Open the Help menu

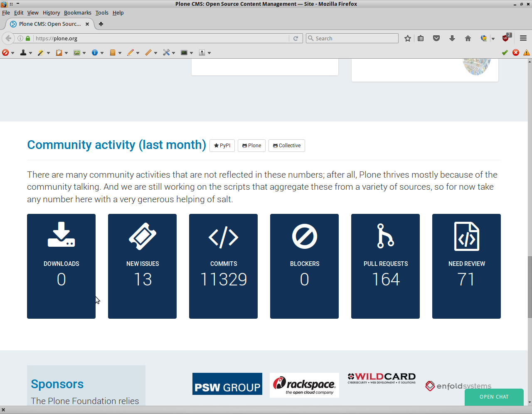pos(118,12)
